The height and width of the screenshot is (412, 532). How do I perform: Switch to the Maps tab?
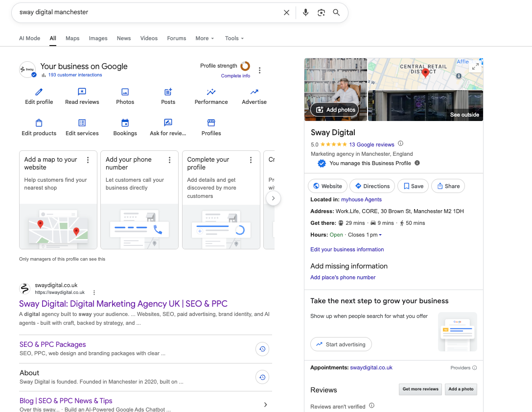point(72,38)
